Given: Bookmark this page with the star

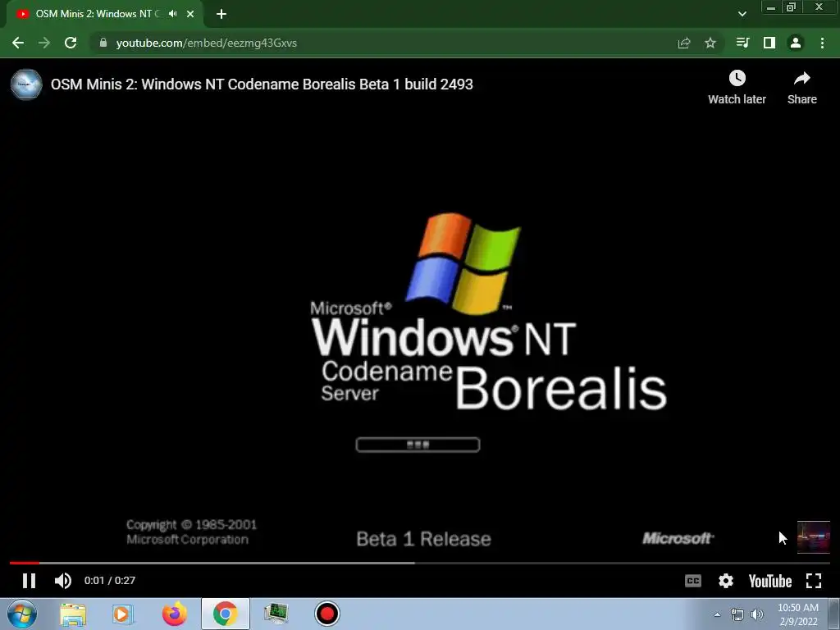Looking at the screenshot, I should 710,43.
